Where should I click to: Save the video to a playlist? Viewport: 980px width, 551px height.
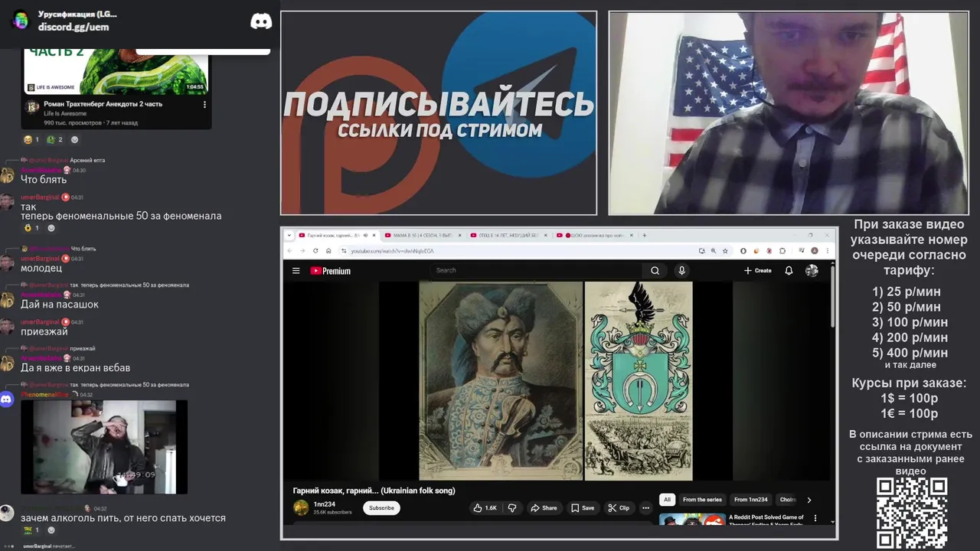582,507
